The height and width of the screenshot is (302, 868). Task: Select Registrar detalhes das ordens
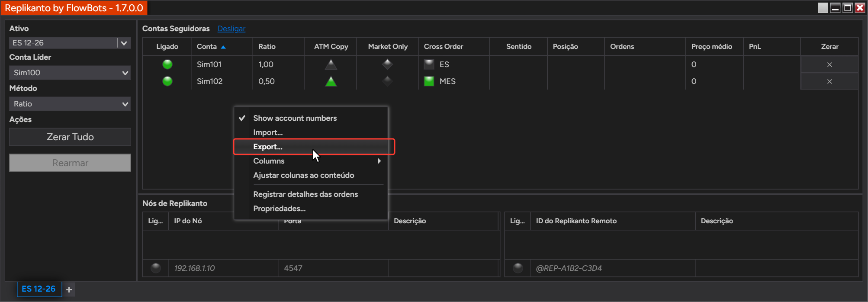311,194
